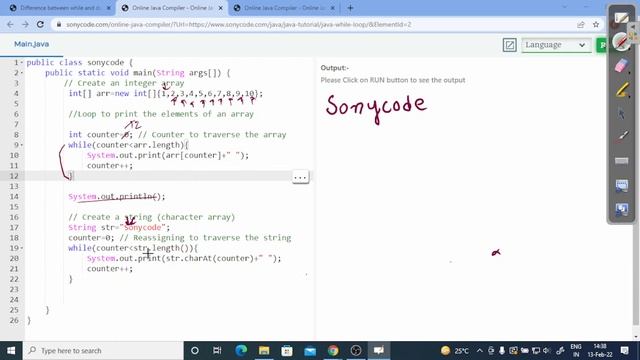Select the cursor pointer tool in annotation toolbar

point(621,113)
